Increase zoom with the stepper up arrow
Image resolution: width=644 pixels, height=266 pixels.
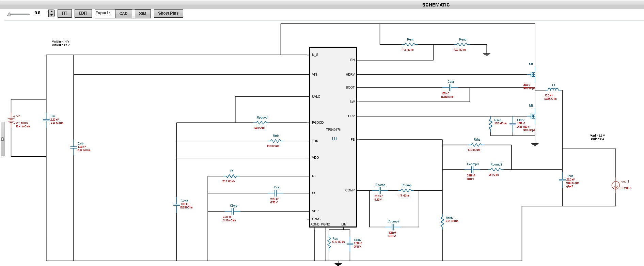51,12
